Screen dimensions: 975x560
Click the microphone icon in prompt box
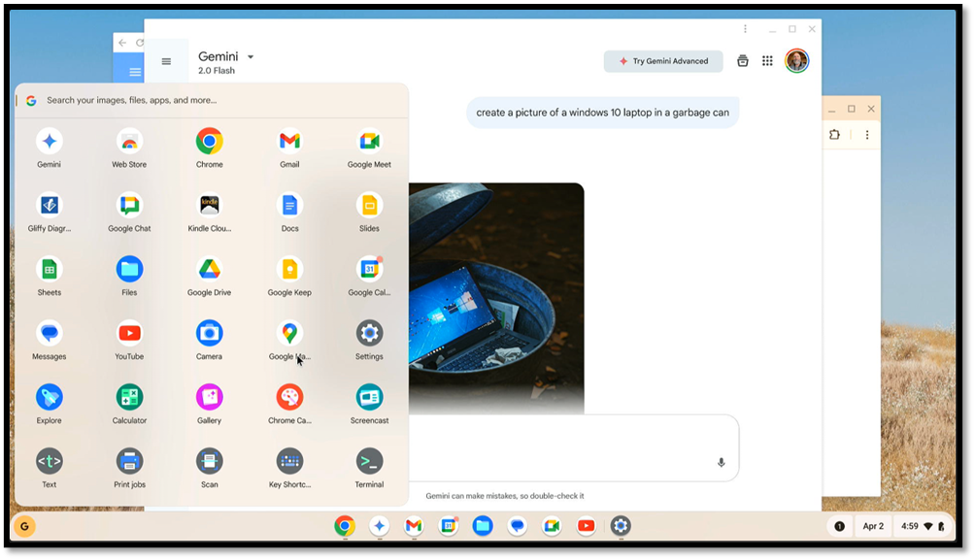tap(721, 463)
